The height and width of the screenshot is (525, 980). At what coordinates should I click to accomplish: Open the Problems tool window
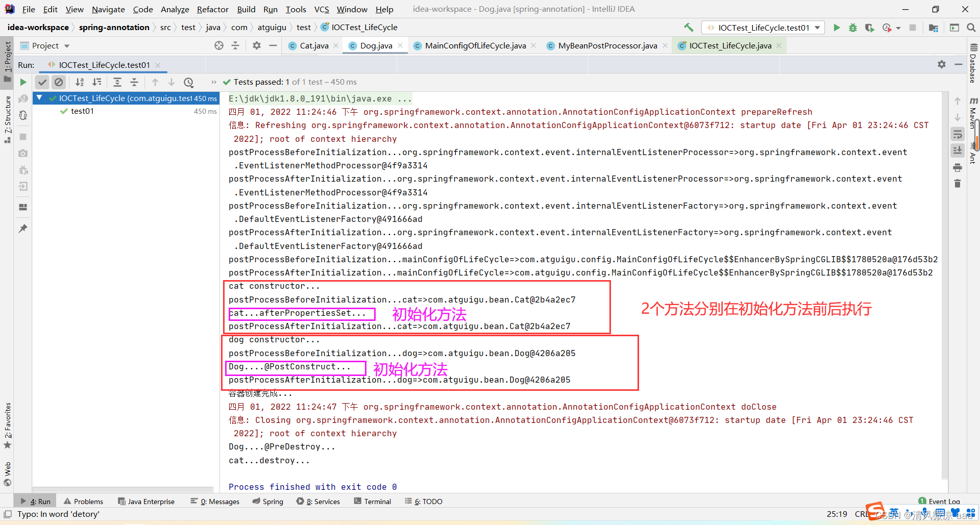point(83,502)
